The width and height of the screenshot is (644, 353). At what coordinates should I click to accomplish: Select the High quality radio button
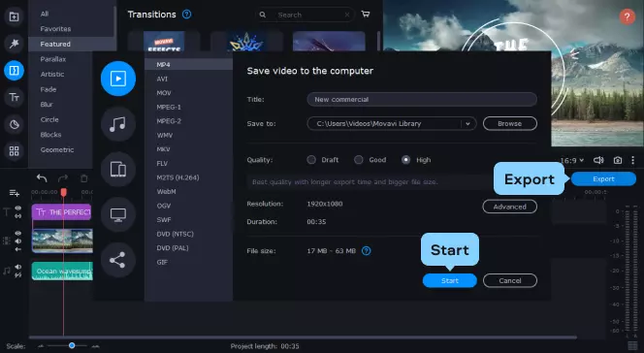[405, 160]
